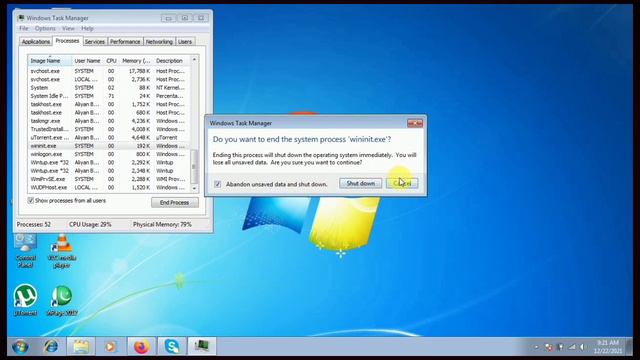
Task: Select the taskhost.exe row using 1,752 K
Action: [x=109, y=104]
